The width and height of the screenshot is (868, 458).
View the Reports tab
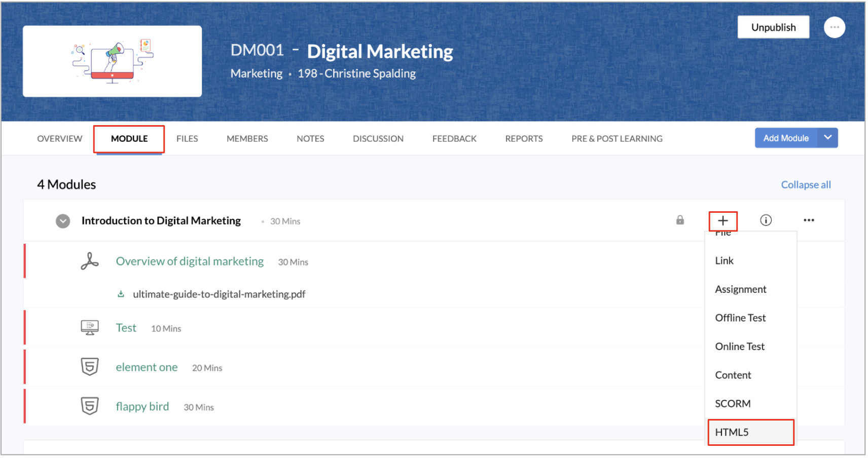[524, 139]
